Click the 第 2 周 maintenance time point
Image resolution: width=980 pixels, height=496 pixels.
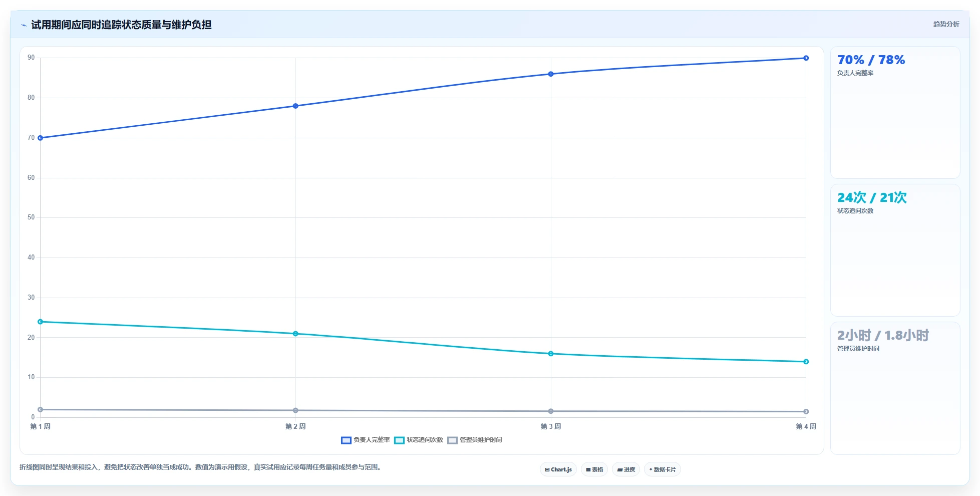pyautogui.click(x=295, y=410)
